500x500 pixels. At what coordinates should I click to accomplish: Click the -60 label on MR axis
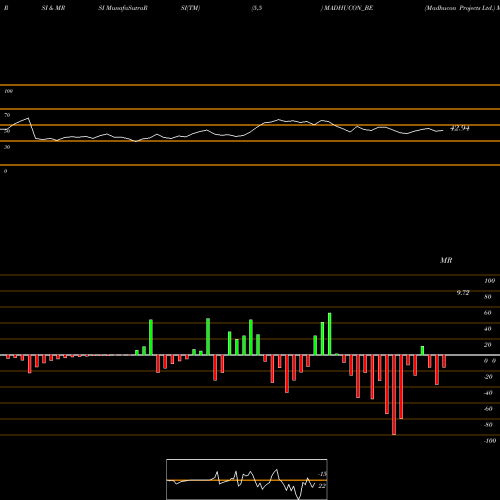(x=488, y=409)
